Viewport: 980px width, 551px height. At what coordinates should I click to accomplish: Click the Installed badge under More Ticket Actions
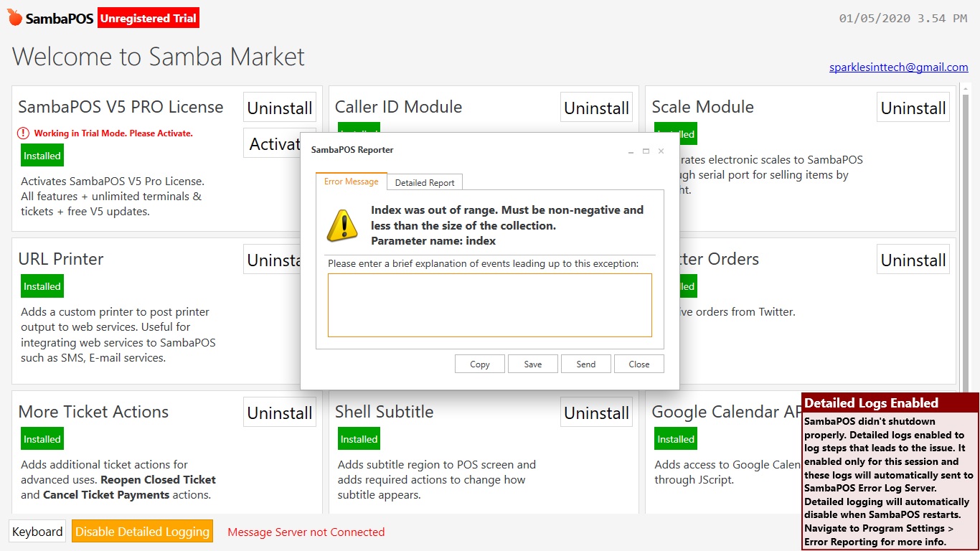(42, 439)
